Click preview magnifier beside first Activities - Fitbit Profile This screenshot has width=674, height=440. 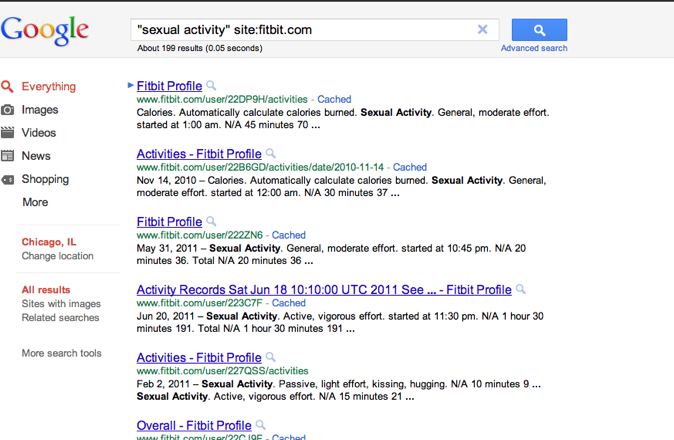271,154
